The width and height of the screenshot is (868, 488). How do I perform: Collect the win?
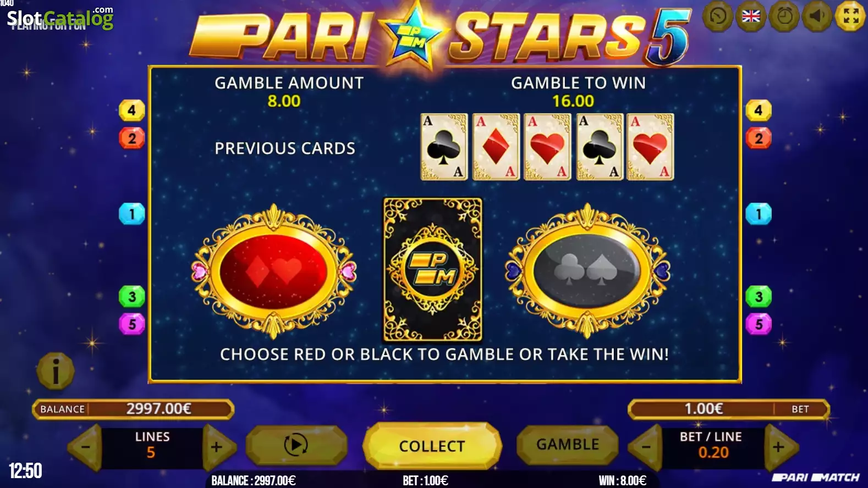pos(432,446)
